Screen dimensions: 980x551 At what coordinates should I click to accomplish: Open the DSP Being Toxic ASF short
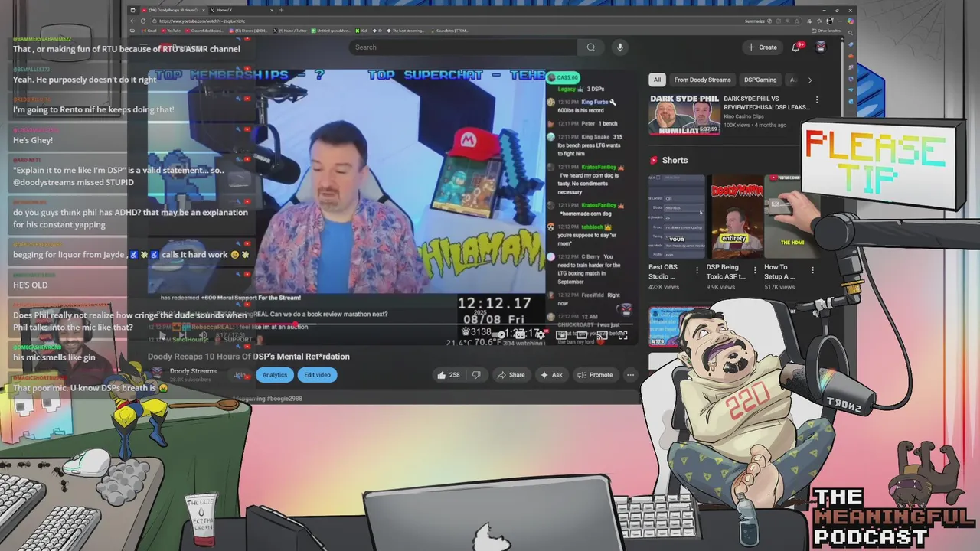[733, 217]
